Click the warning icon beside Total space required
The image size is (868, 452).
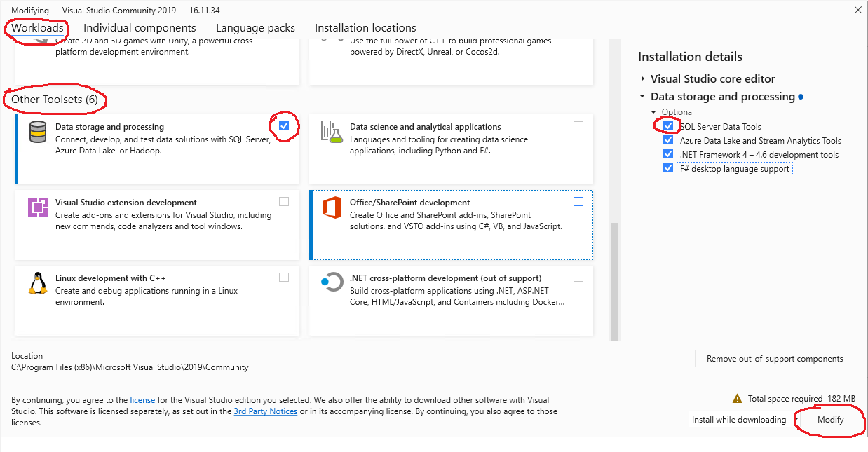[737, 398]
